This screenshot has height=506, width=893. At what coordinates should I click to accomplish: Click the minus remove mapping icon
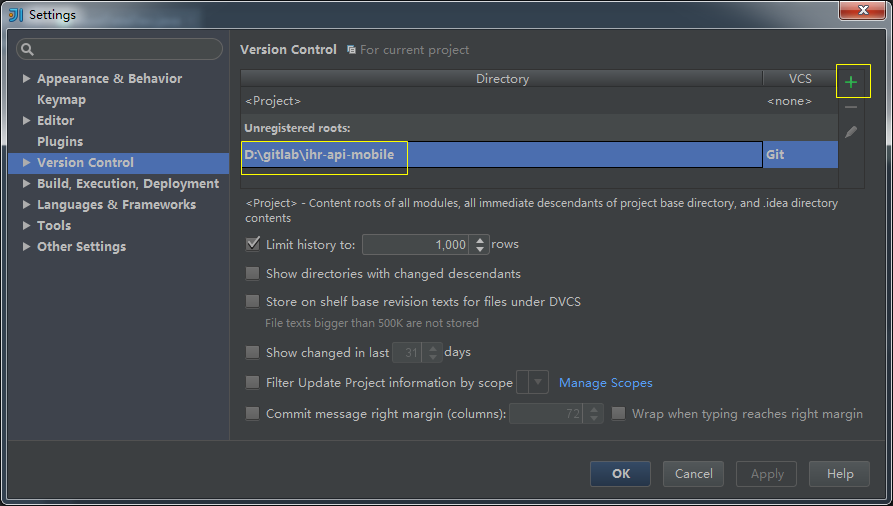click(x=851, y=107)
